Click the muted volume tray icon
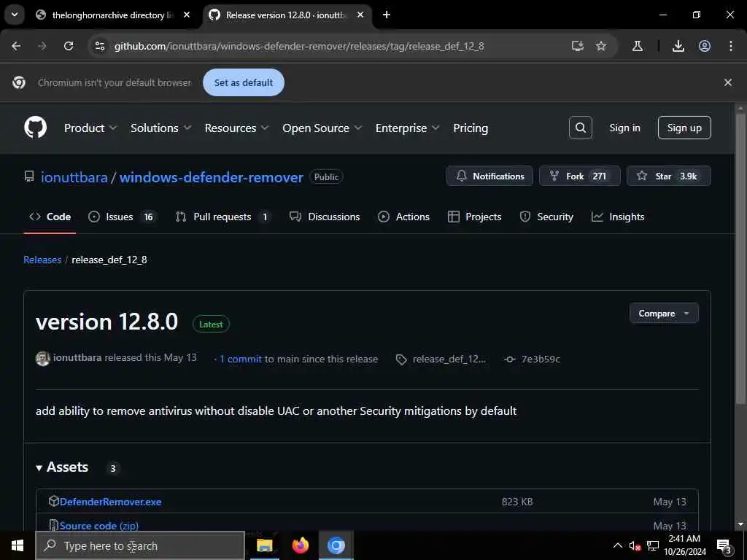 coord(635,545)
